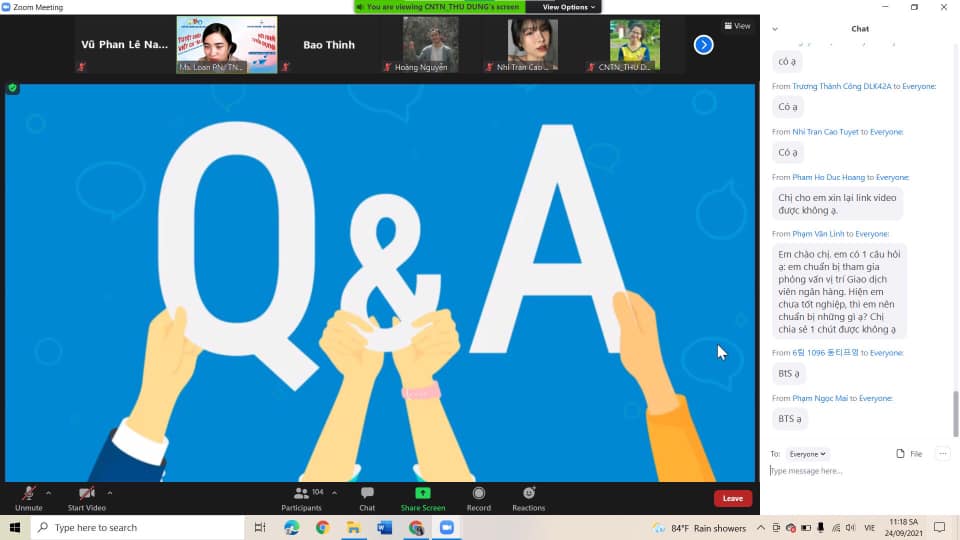Image resolution: width=960 pixels, height=540 pixels.
Task: Leave the meeting
Action: [x=732, y=498]
